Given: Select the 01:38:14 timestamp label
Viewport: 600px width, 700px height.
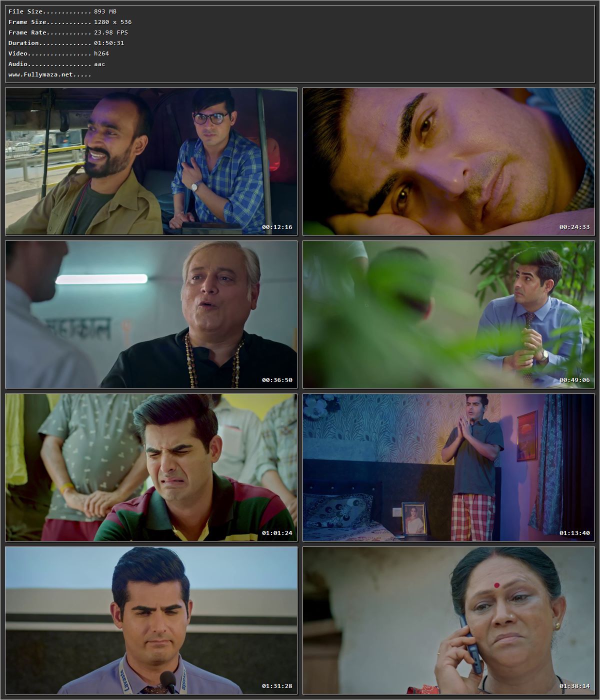Looking at the screenshot, I should click(x=574, y=686).
